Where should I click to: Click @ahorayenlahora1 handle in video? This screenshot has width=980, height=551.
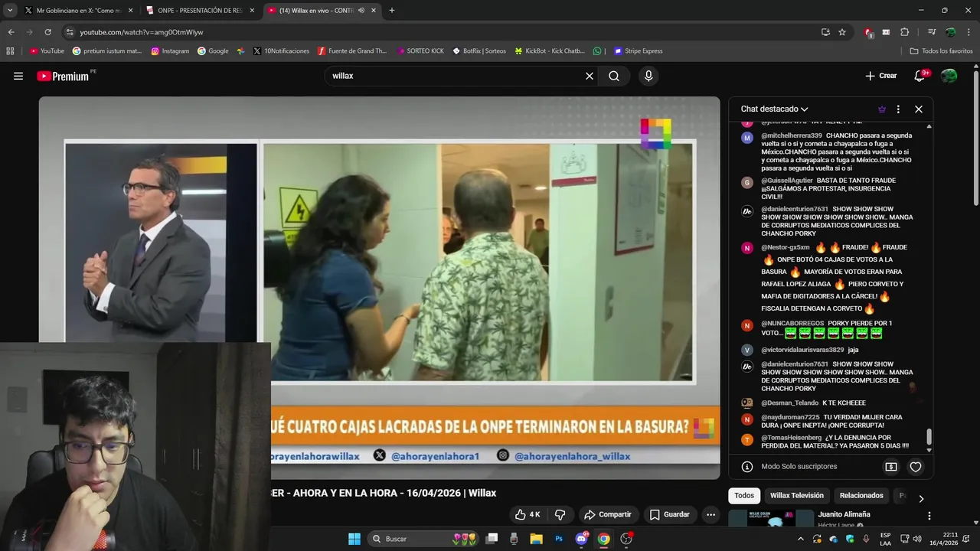[435, 456]
